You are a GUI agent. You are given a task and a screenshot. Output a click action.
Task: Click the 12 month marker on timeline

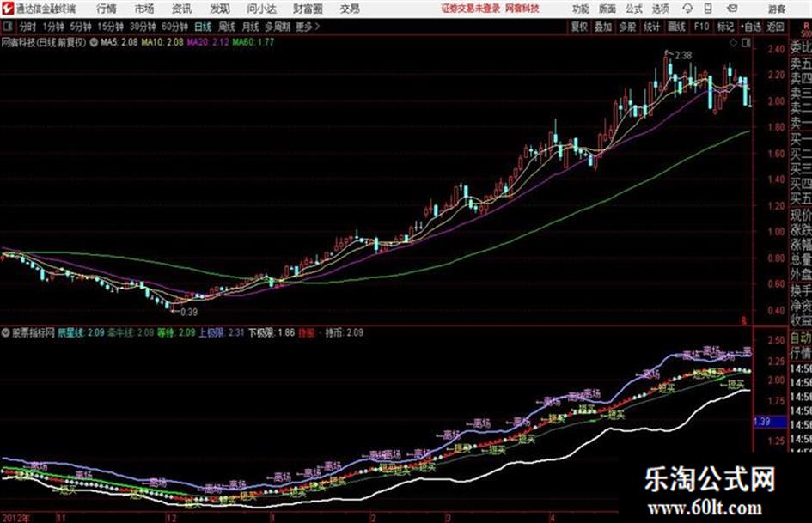pos(171,518)
